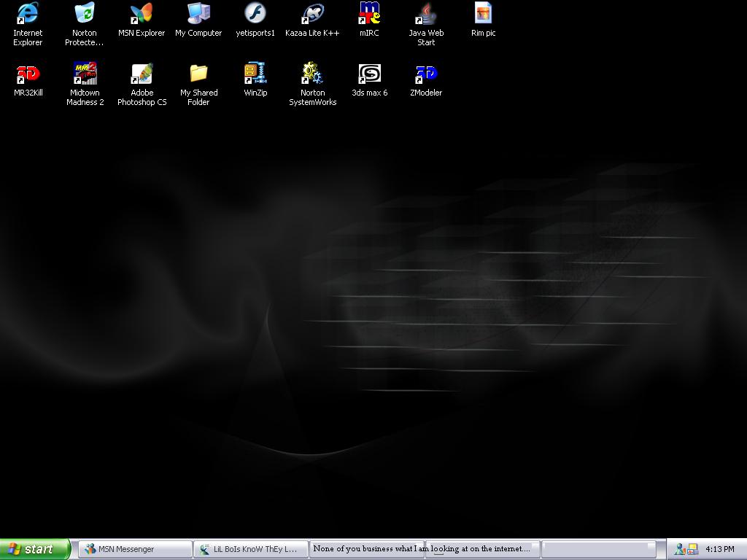Open the WinZip desktop shortcut
Image resolution: width=747 pixels, height=560 pixels.
[255, 74]
